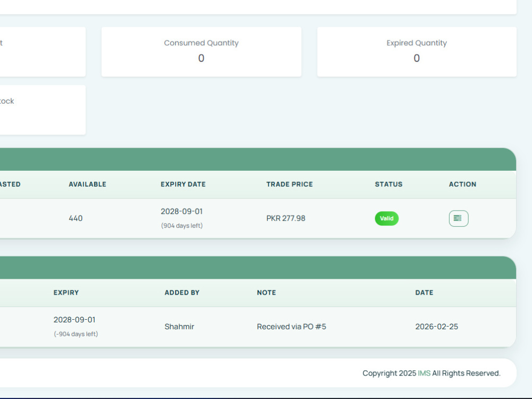The height and width of the screenshot is (399, 532).
Task: Click the Consumed Quantity value 0
Action: [201, 59]
